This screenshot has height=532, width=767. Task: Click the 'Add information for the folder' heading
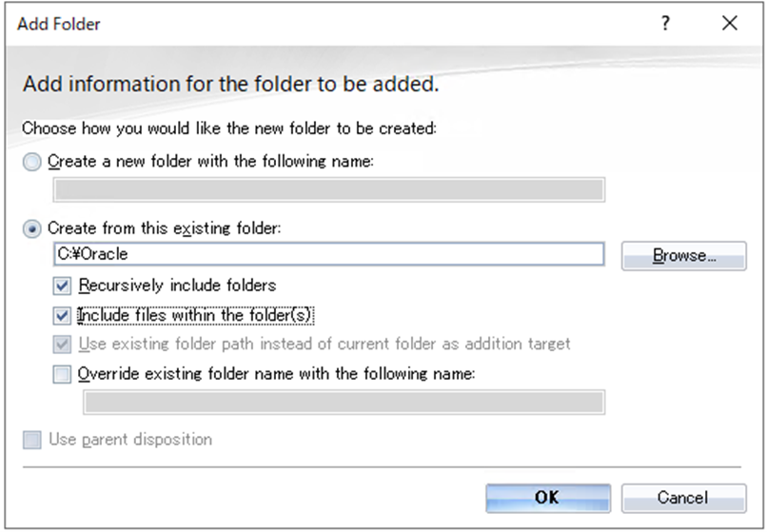[230, 83]
